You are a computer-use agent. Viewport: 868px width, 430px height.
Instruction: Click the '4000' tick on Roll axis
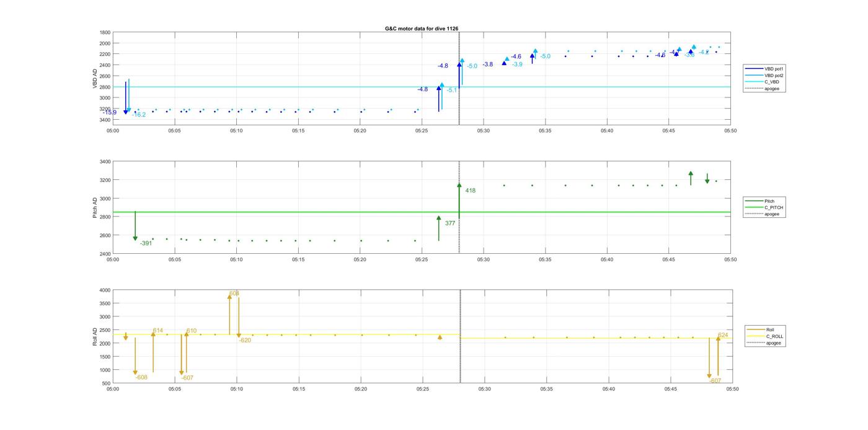click(105, 290)
